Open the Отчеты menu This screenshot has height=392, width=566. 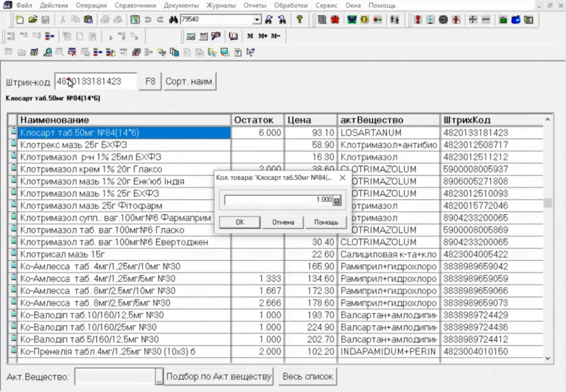(x=255, y=6)
